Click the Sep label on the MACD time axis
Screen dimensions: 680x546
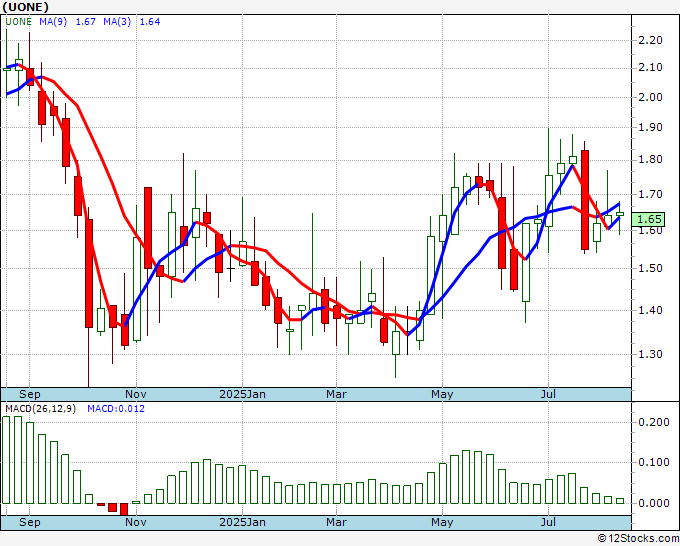pos(30,522)
